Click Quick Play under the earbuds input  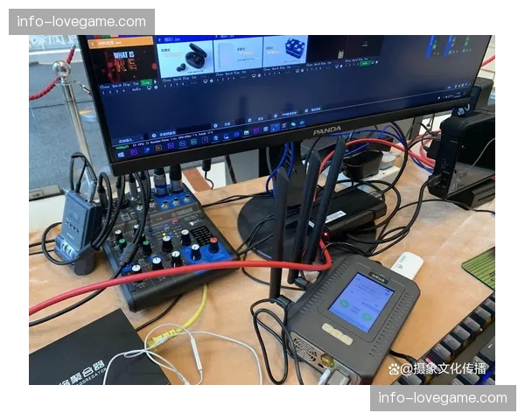(x=178, y=79)
